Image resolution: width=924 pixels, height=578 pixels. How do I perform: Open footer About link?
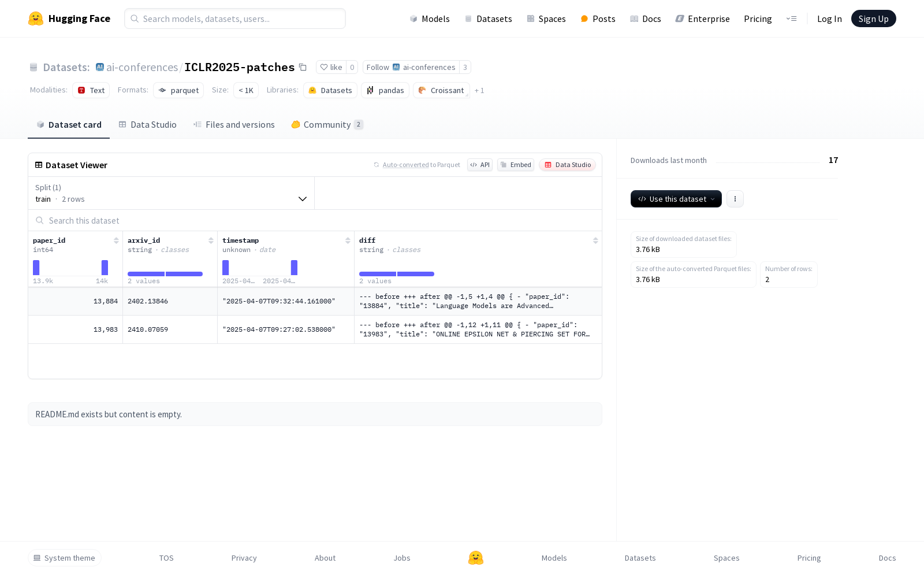point(325,558)
